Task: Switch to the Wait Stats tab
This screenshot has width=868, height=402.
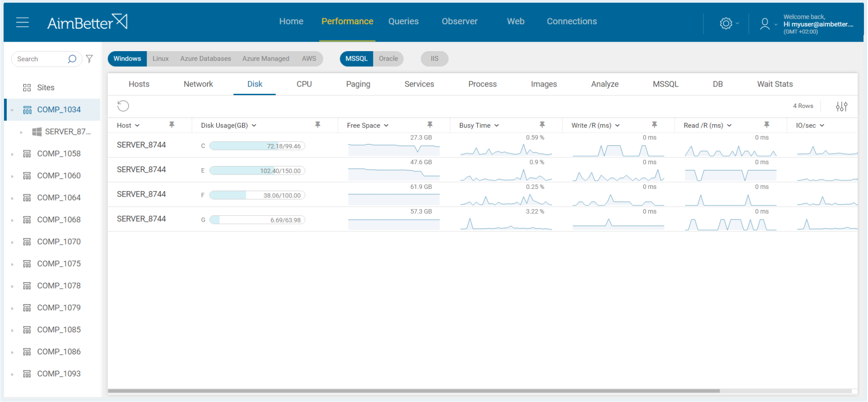Action: pyautogui.click(x=775, y=84)
